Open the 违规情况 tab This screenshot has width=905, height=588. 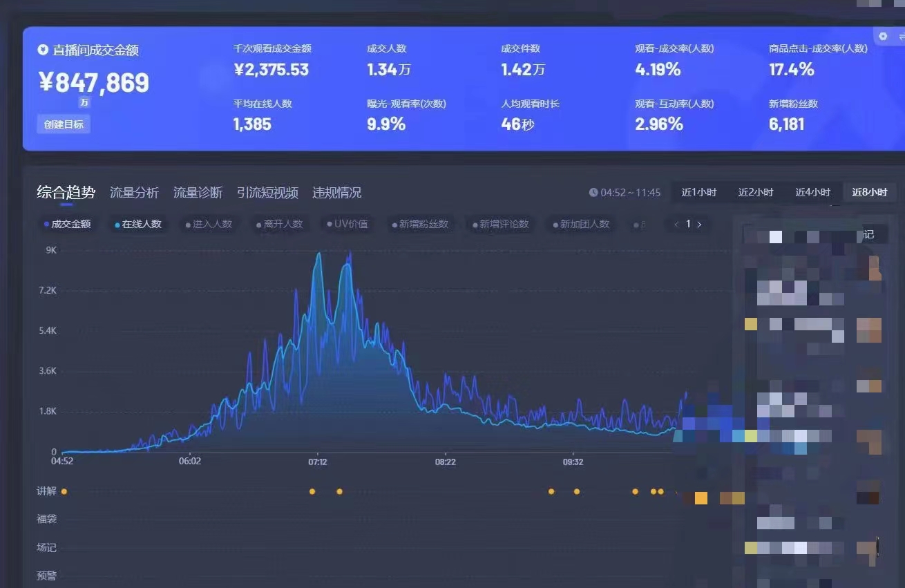pyautogui.click(x=336, y=193)
